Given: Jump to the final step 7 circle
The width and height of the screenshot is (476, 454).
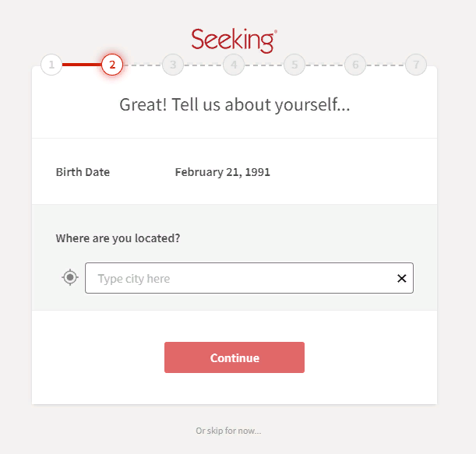Looking at the screenshot, I should (416, 65).
